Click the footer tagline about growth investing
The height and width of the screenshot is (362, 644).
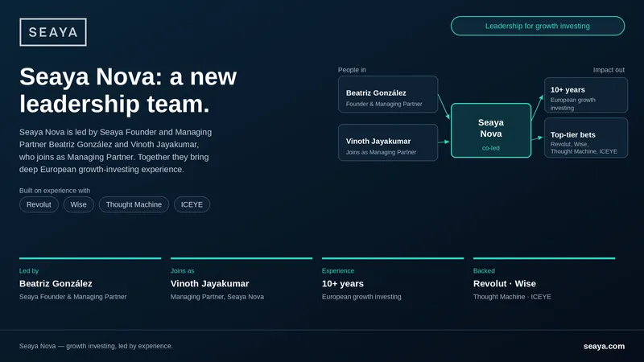[x=96, y=346]
